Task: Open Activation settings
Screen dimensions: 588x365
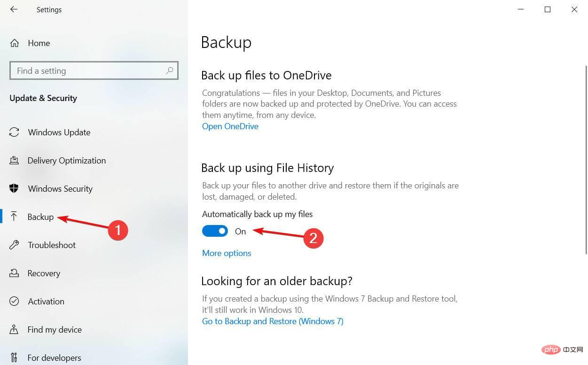Action: [x=46, y=301]
